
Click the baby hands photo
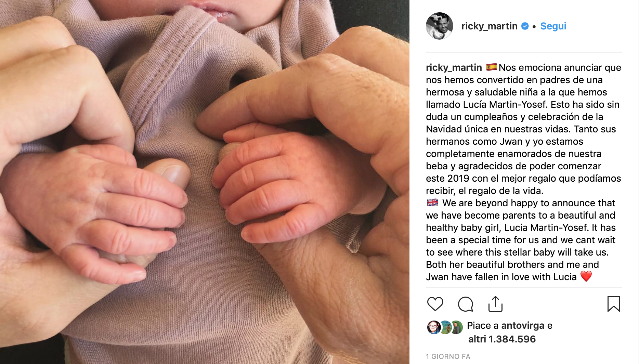[x=205, y=182]
